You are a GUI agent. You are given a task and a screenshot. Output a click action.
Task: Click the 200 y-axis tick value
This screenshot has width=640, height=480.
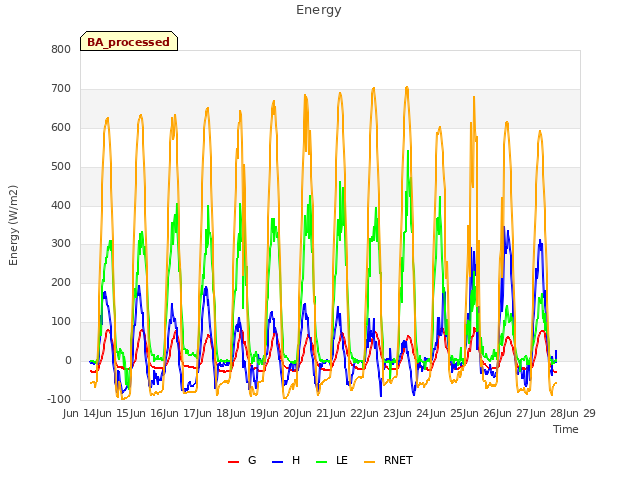61,282
